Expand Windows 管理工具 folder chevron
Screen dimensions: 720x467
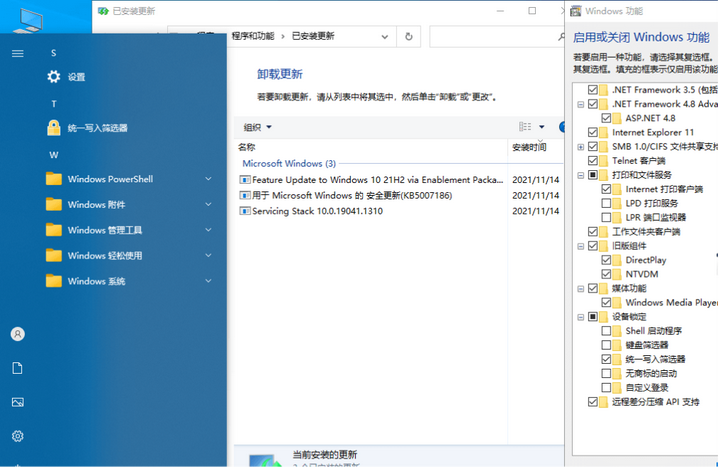coord(208,230)
